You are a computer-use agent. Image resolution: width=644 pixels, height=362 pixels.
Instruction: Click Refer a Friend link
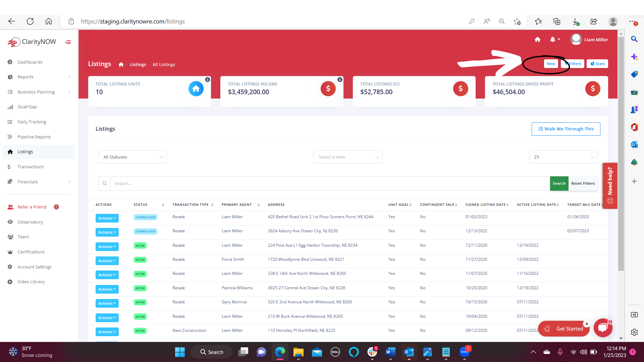tap(32, 207)
